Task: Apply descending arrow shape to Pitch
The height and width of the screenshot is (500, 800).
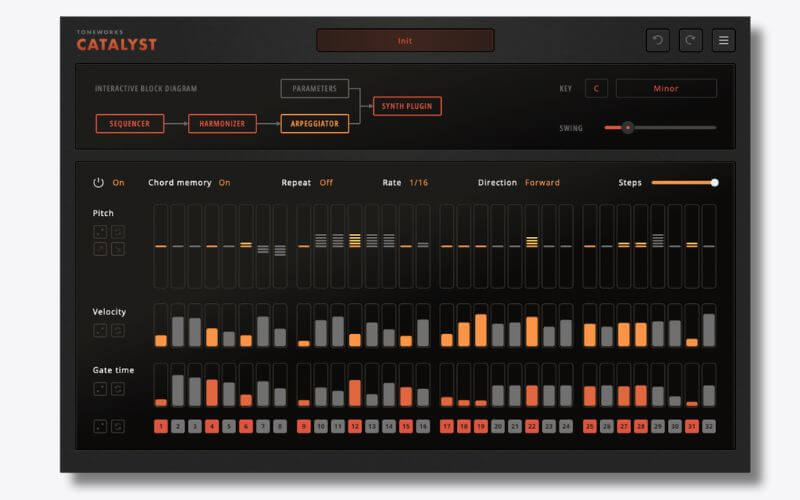Action: tap(118, 249)
